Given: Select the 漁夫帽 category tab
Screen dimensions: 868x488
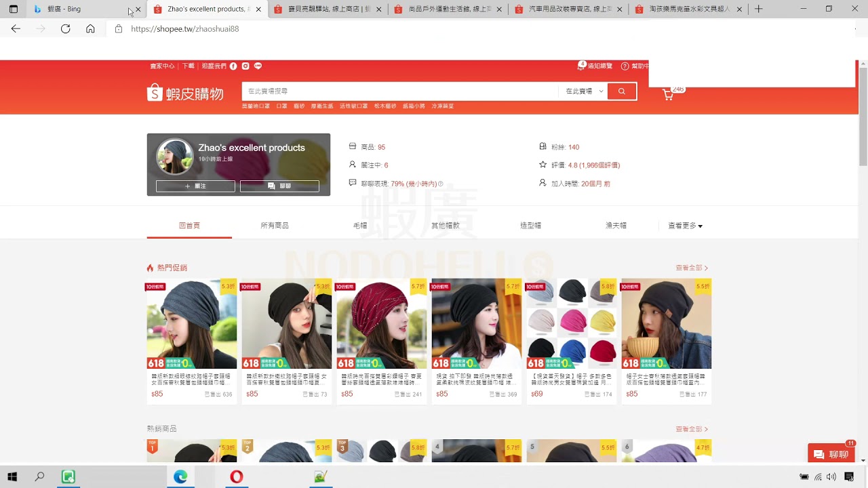Looking at the screenshot, I should click(616, 226).
